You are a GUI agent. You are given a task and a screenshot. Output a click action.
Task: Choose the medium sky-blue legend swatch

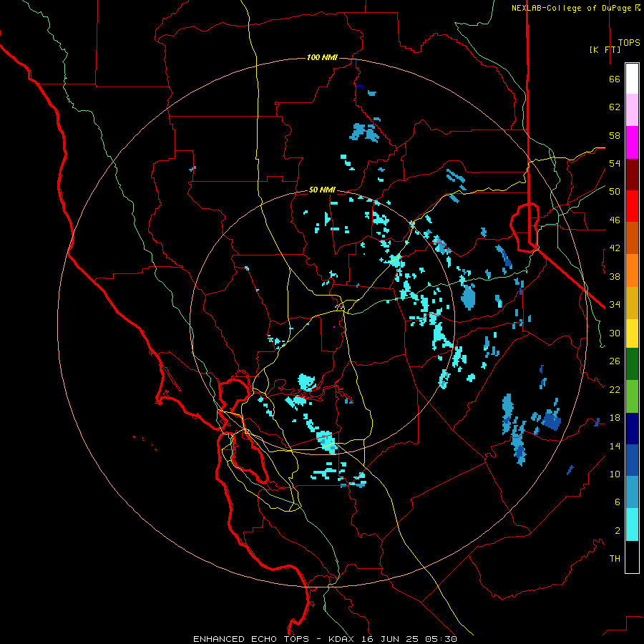632,492
